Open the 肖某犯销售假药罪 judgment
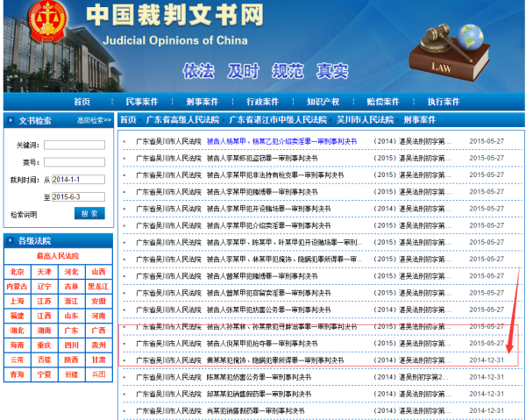The height and width of the screenshot is (420, 526). (x=255, y=411)
